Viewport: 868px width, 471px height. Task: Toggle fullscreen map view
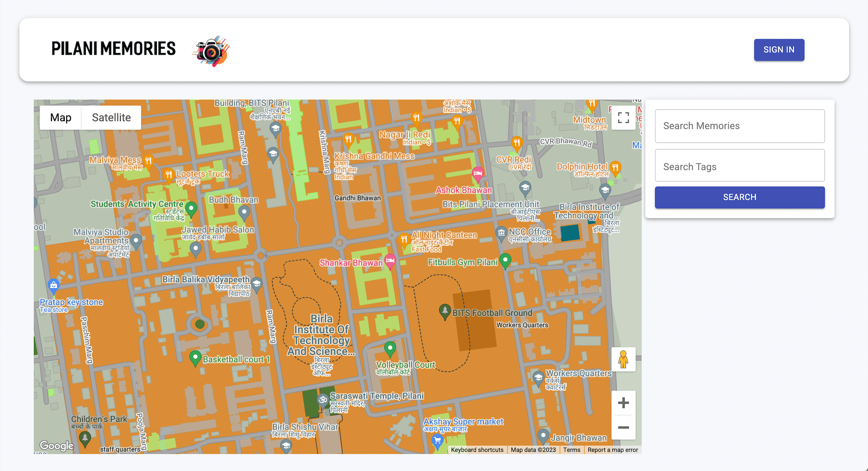point(623,118)
